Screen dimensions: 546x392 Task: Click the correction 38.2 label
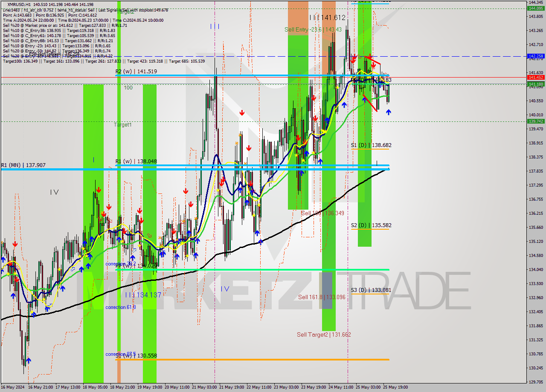coord(120,264)
